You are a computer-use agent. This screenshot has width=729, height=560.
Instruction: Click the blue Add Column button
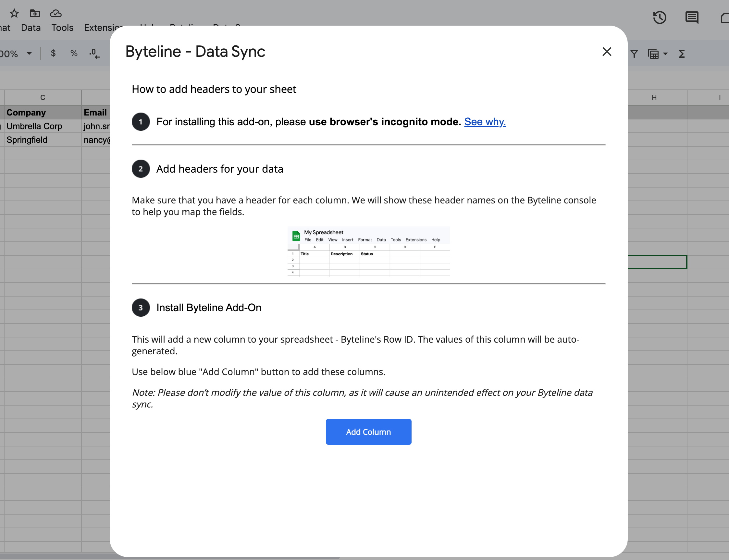click(x=368, y=432)
